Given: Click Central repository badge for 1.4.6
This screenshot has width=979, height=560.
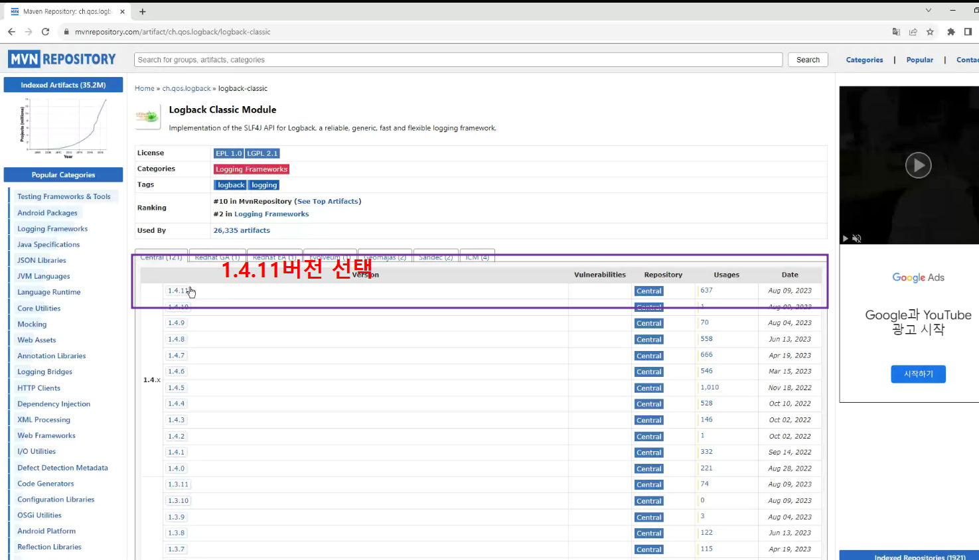Looking at the screenshot, I should pos(648,372).
